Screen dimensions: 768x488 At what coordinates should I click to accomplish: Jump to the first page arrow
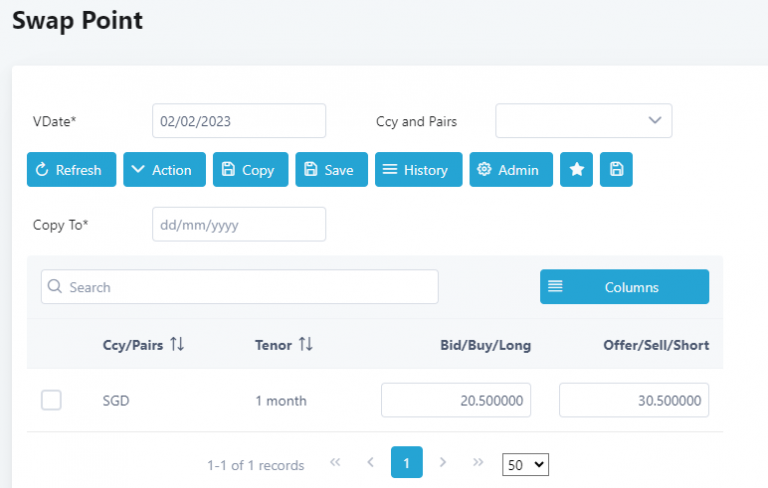click(x=335, y=463)
